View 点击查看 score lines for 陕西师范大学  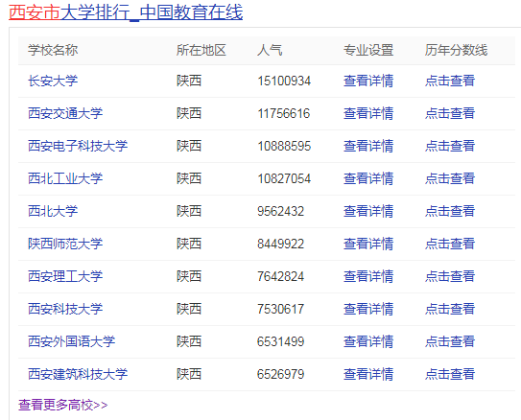(x=450, y=244)
